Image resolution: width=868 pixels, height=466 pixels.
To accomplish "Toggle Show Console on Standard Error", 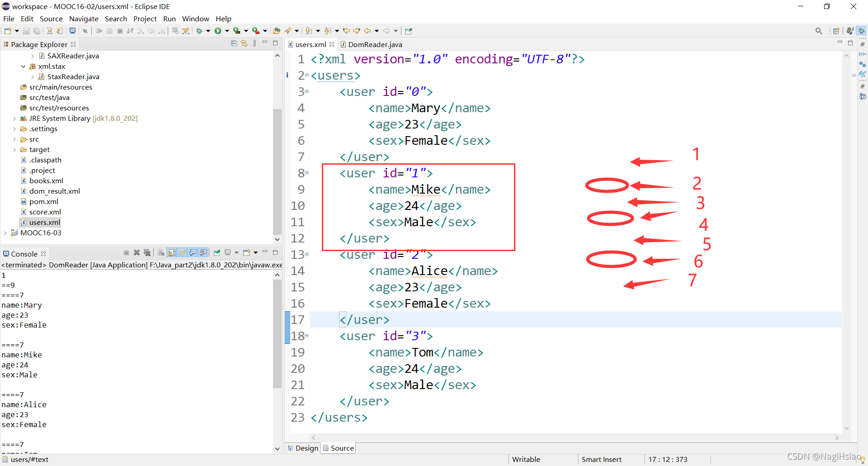I will tap(203, 252).
